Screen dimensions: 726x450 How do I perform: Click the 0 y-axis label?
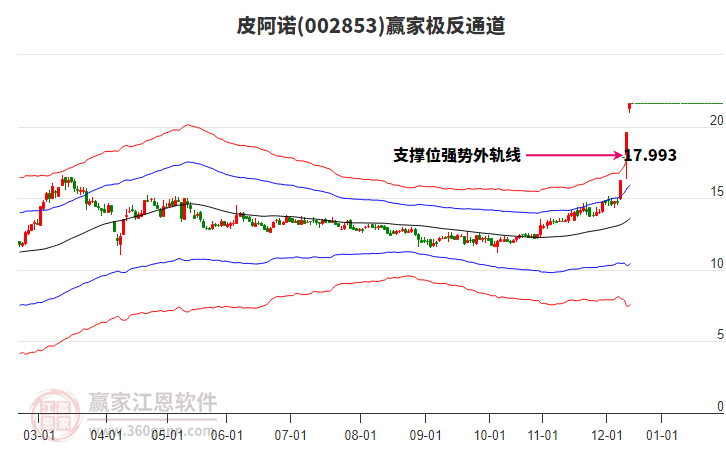click(x=720, y=406)
